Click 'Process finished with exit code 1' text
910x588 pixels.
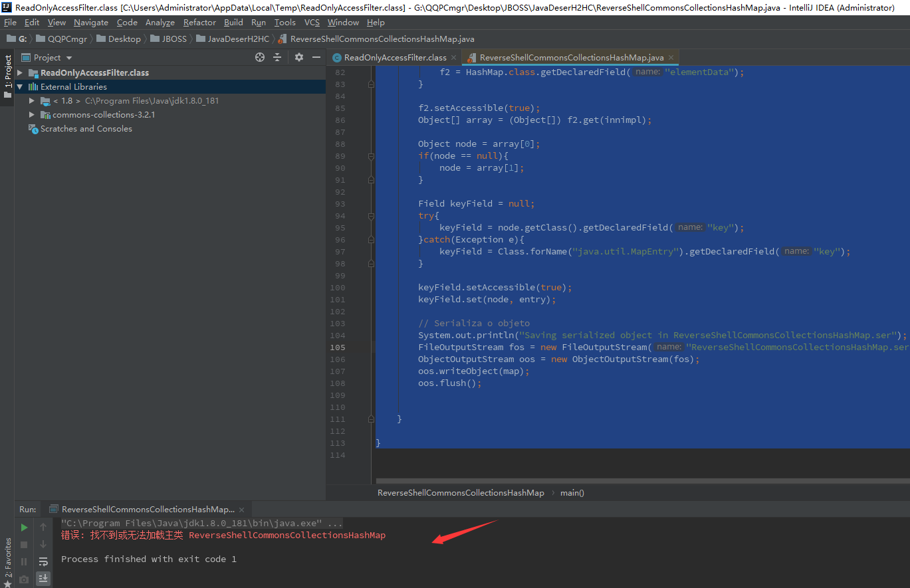149,559
